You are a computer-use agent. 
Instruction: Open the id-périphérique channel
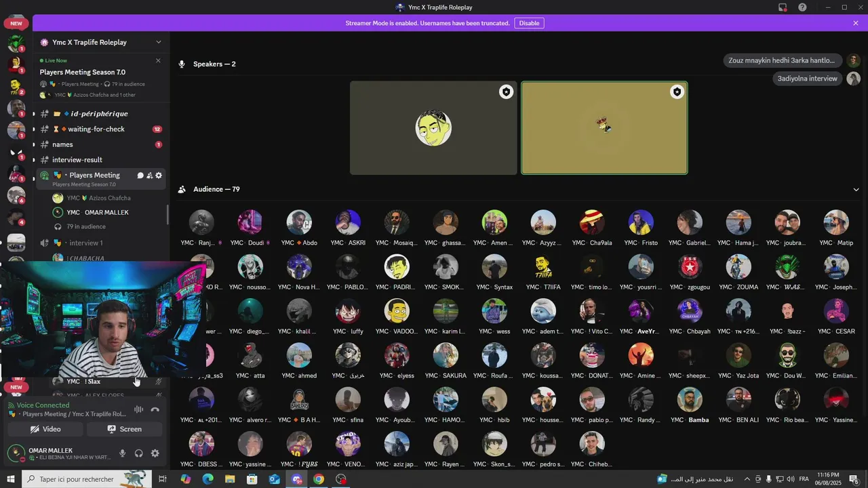100,114
